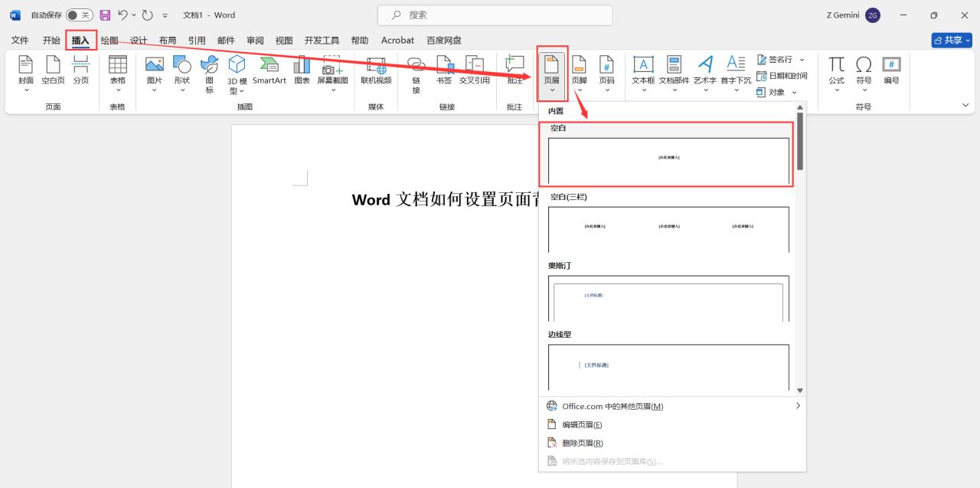Click the Undo arrow icon
This screenshot has width=980, height=488.
point(122,15)
